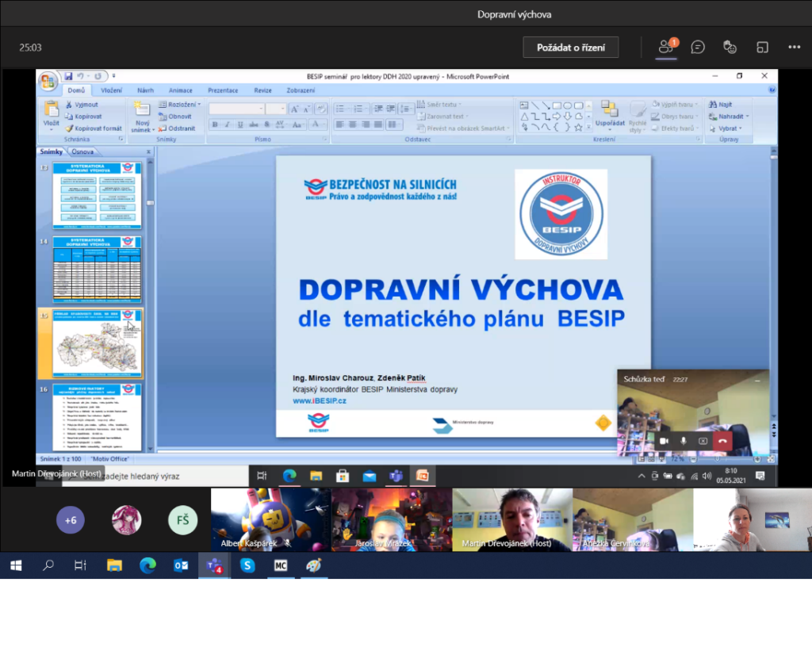Screen dimensions: 812x651
Task: Select the oval shape in shapes gallery
Action: coord(568,105)
